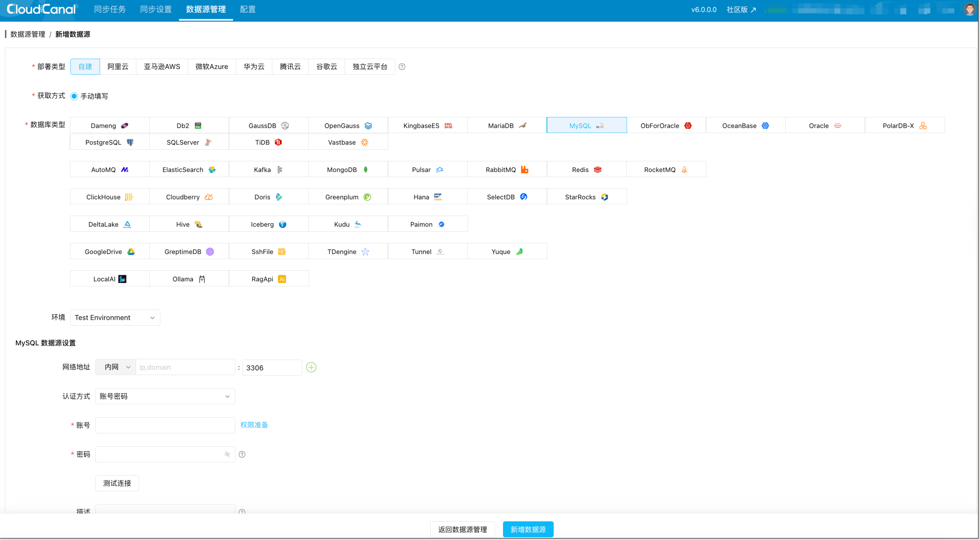Viewport: 980px width, 540px height.
Task: Click the MySQL database type
Action: point(587,125)
